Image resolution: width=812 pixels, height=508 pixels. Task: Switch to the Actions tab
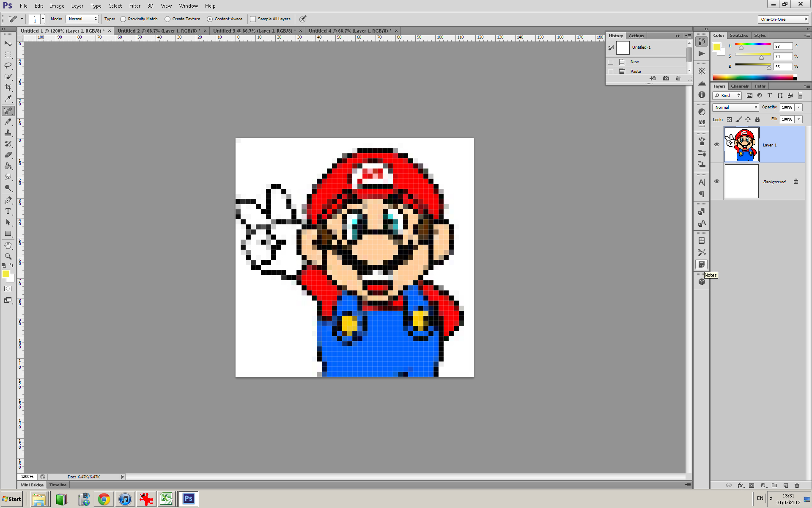[636, 36]
